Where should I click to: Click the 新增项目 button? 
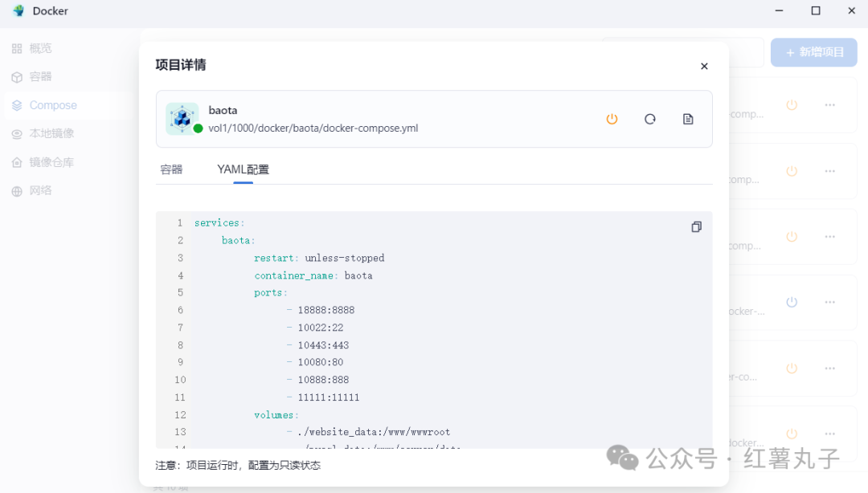[813, 52]
